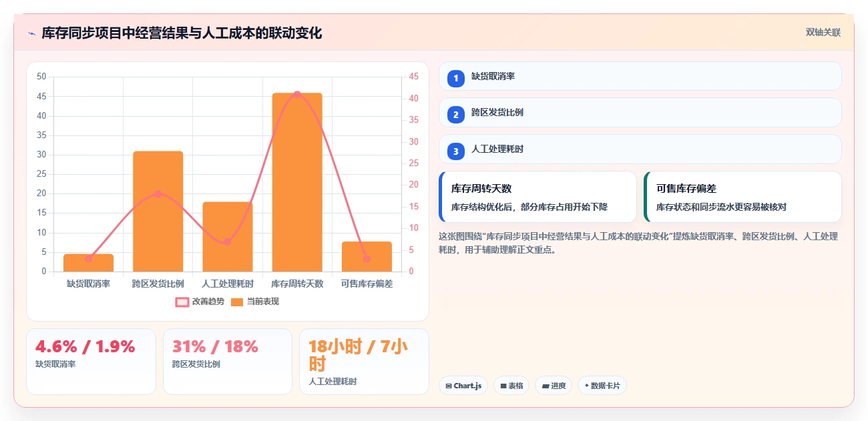The width and height of the screenshot is (868, 421).
Task: Click the 库存周转天数 info card
Action: point(537,197)
